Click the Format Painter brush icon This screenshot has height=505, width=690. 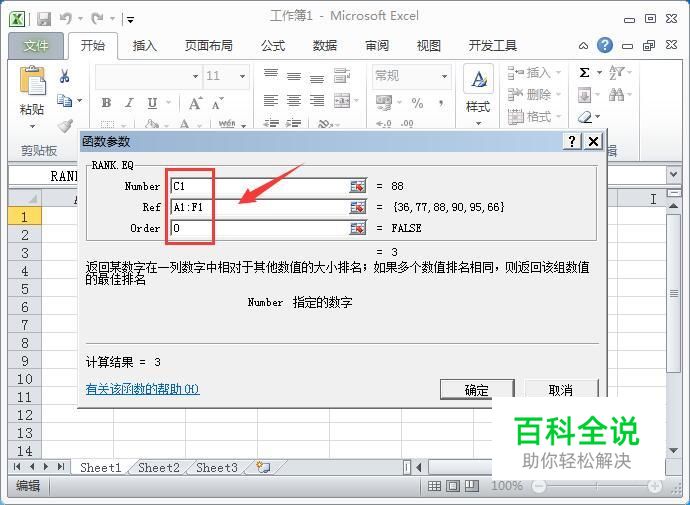pyautogui.click(x=65, y=125)
